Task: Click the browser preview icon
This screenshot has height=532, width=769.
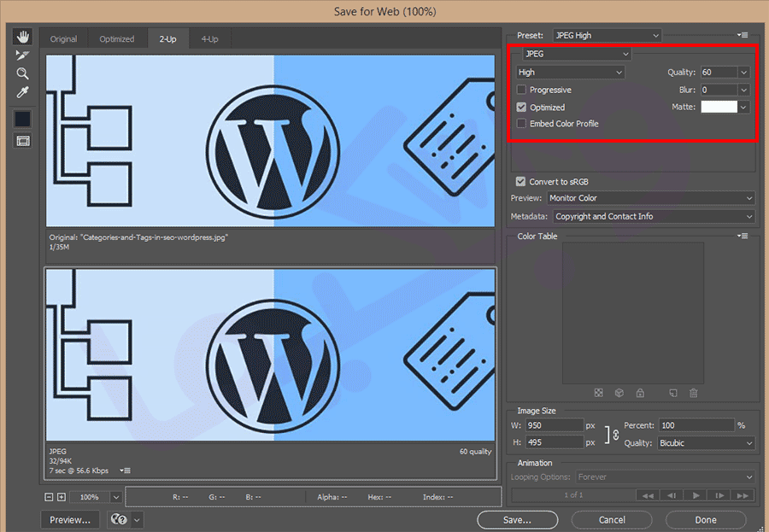Action: [x=119, y=519]
